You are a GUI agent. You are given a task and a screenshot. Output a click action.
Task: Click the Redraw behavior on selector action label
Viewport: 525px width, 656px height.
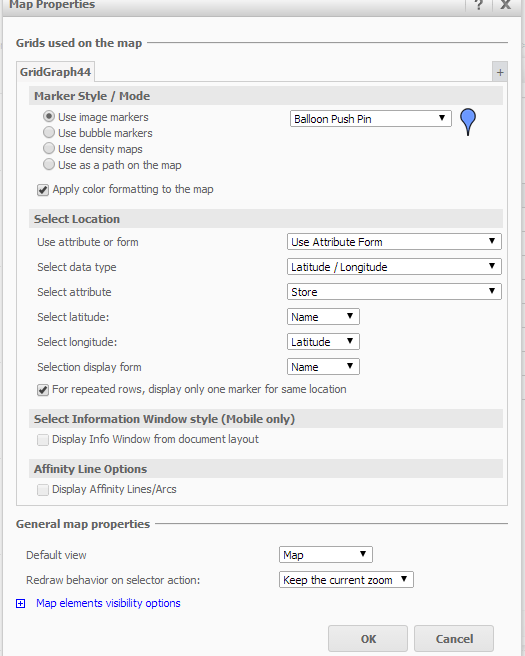coord(113,580)
